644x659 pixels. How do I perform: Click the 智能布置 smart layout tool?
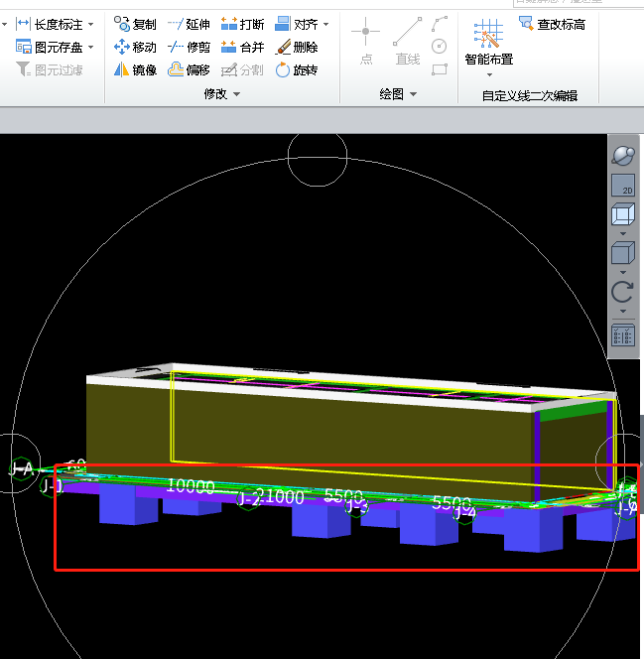coord(488,42)
